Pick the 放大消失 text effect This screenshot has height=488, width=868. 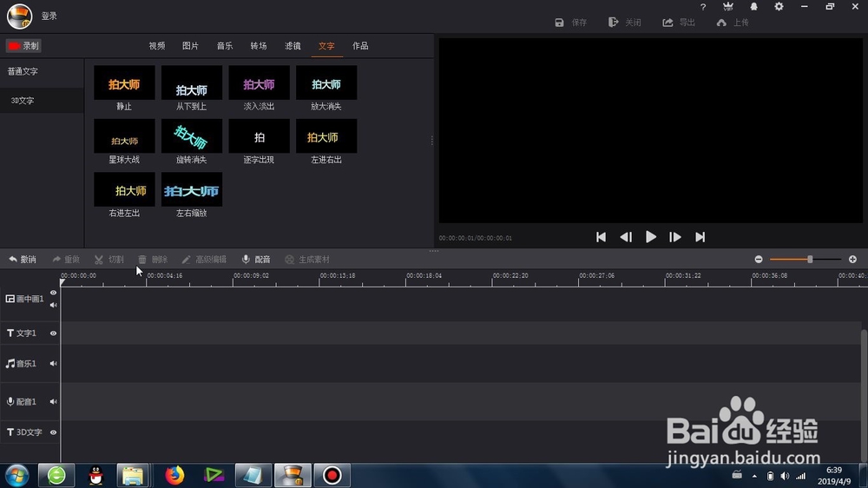326,82
